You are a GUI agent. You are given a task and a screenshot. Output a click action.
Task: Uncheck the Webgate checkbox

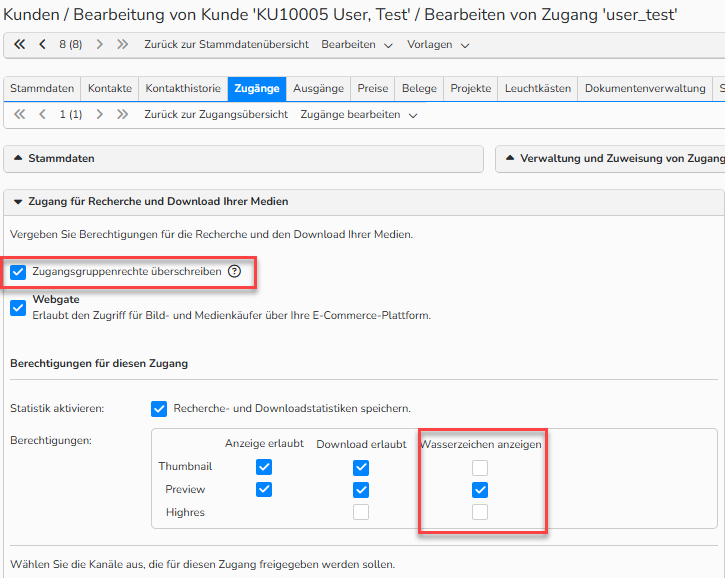(x=18, y=307)
